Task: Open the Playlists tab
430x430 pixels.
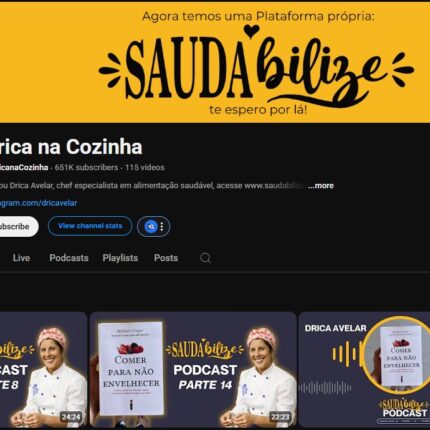Action: point(120,258)
